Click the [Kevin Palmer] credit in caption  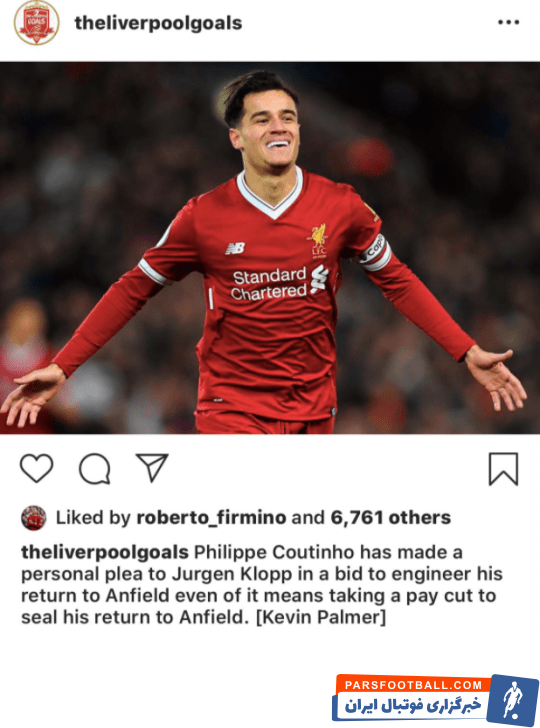point(321,618)
